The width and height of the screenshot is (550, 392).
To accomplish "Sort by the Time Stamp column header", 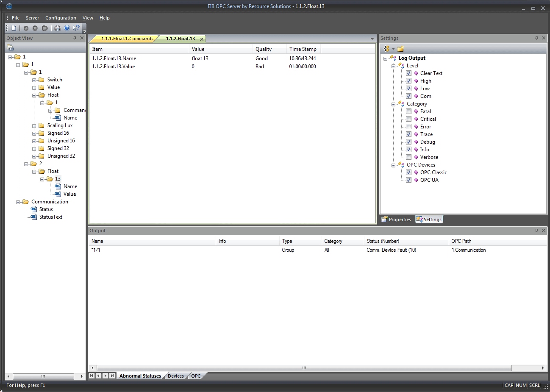I will 303,49.
